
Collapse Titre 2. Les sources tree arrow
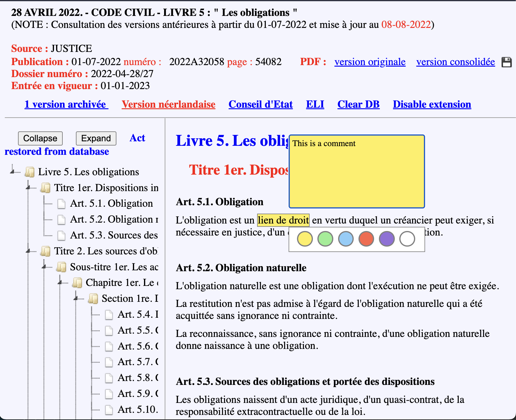click(28, 250)
